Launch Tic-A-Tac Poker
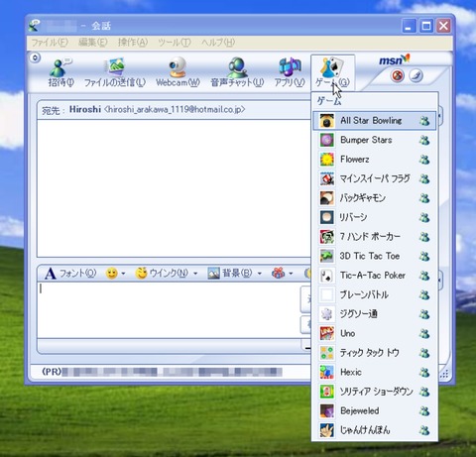The width and height of the screenshot is (476, 457). (374, 276)
